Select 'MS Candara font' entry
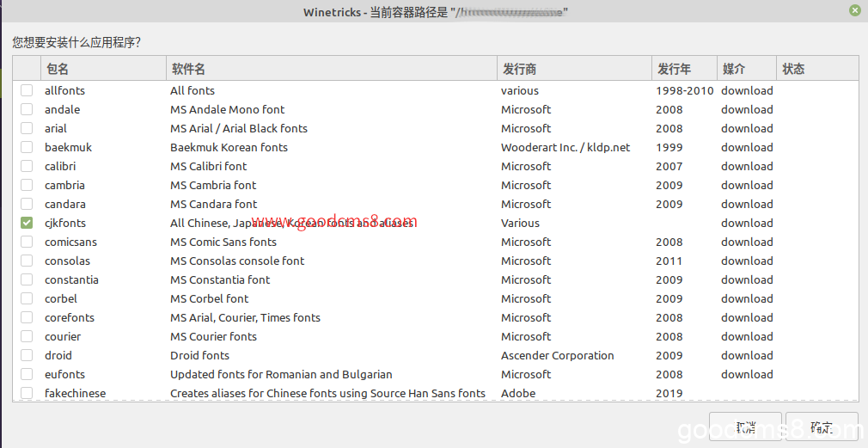Viewport: 868px width, 448px height. point(214,204)
